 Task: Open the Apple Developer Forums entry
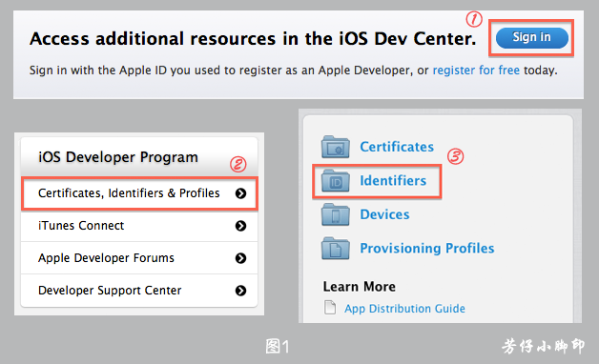[139, 258]
